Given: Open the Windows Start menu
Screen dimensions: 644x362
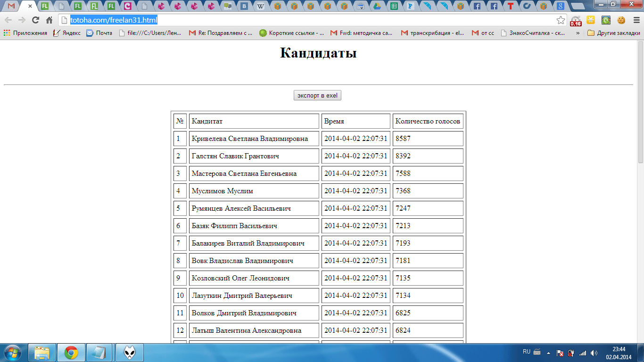Looking at the screenshot, I should [13, 352].
